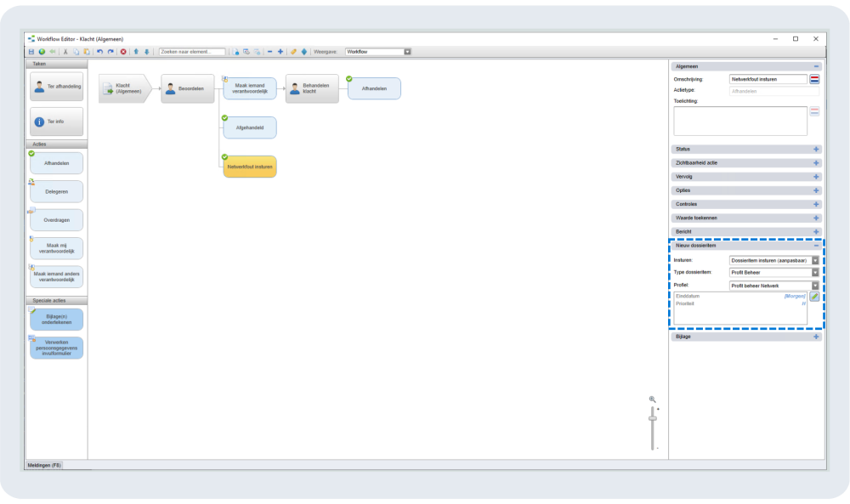
Task: Expand the Bijlage section
Action: click(816, 337)
